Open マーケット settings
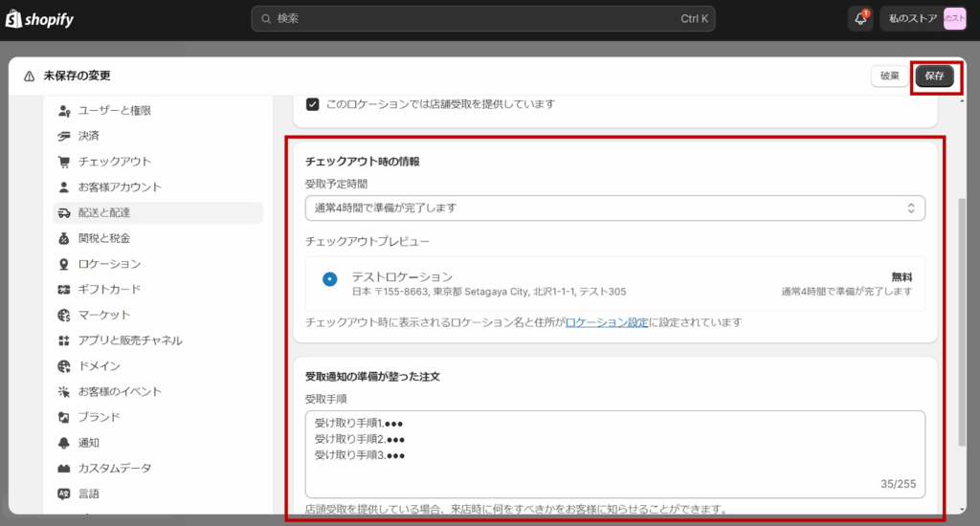980x526 pixels. (x=158, y=316)
